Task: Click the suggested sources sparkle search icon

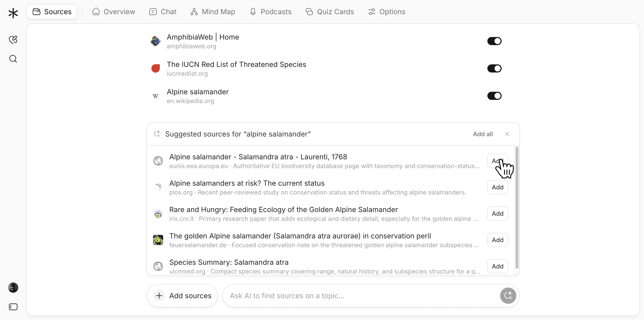Action: click(157, 134)
